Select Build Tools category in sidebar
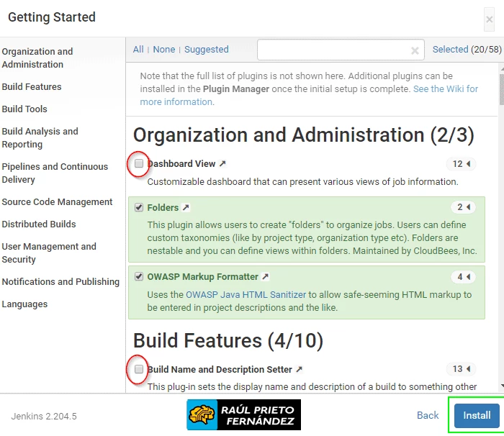Image resolution: width=504 pixels, height=436 pixels. [x=24, y=109]
